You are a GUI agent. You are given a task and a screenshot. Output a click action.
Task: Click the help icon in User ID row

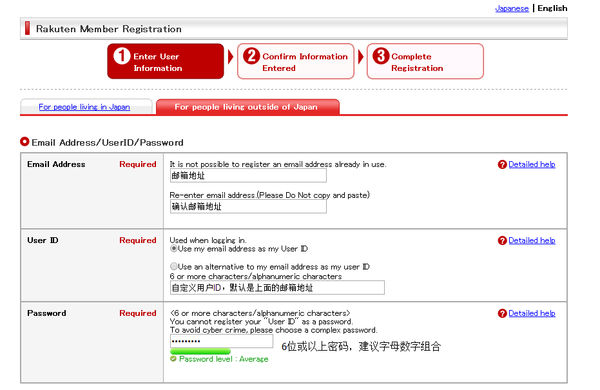coord(502,241)
